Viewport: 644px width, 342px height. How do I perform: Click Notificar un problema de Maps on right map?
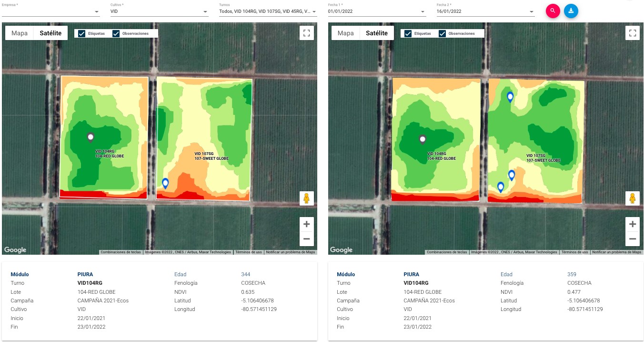click(616, 252)
